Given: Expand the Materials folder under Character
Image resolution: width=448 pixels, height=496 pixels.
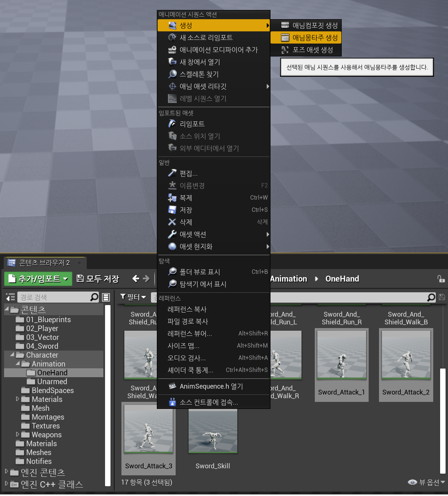Looking at the screenshot, I should [17, 399].
